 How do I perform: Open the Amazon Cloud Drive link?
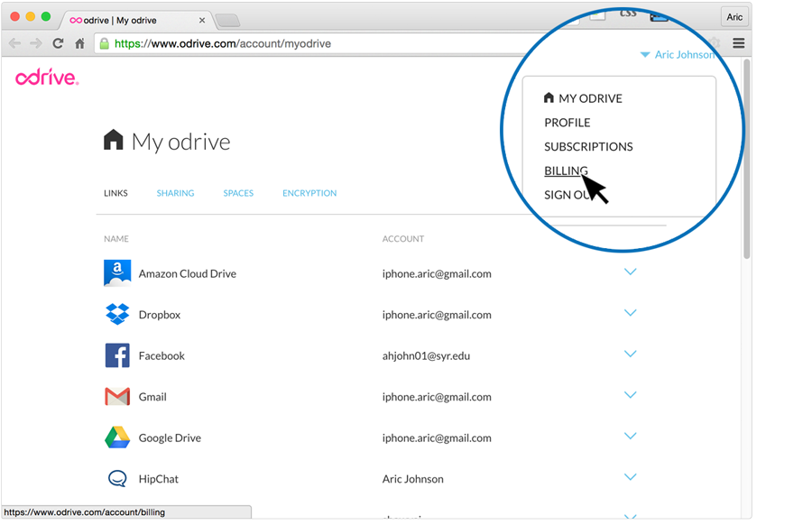[188, 273]
